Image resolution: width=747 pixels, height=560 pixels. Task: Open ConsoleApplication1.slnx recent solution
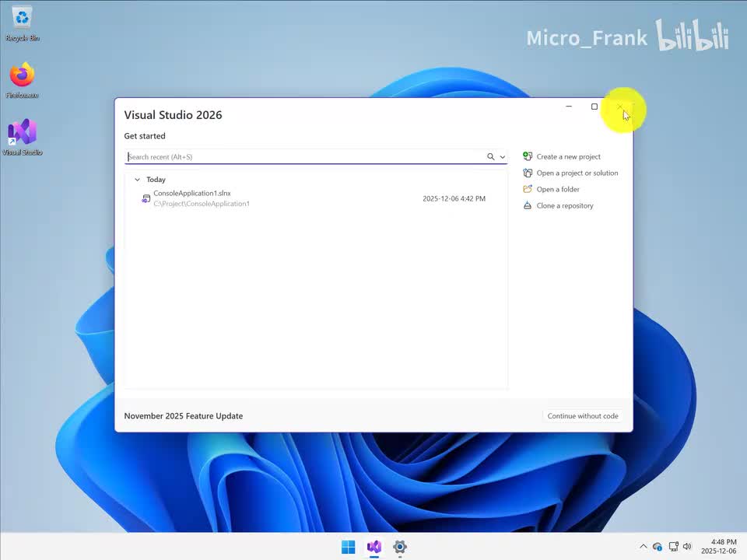tap(314, 198)
